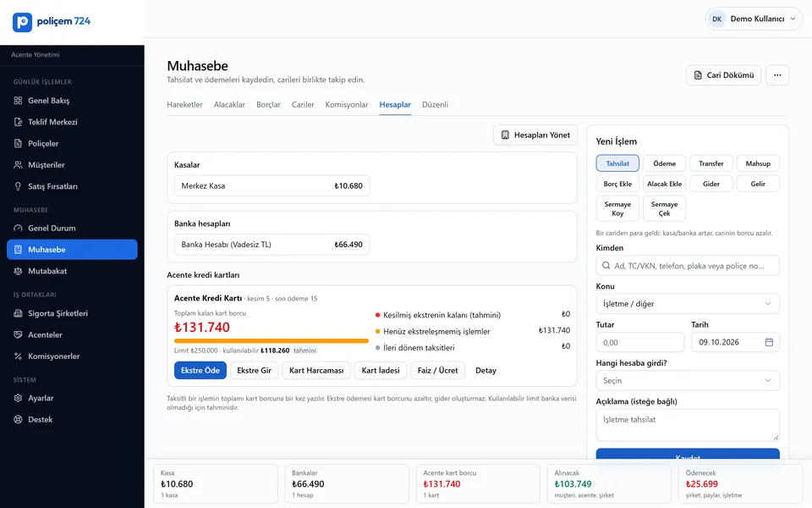The image size is (812, 508).
Task: Click the DK user avatar
Action: 716,19
